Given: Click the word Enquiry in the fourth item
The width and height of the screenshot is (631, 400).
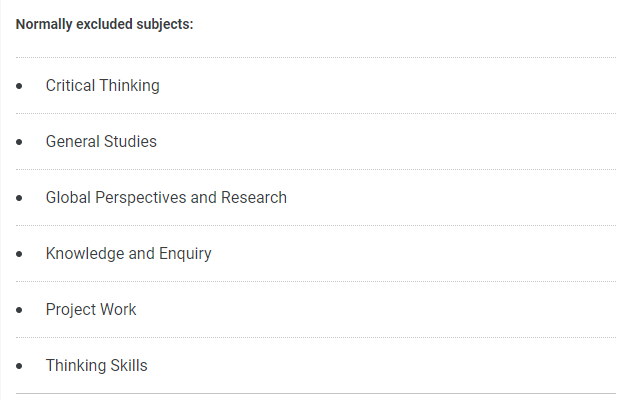Looking at the screenshot, I should (x=185, y=254).
